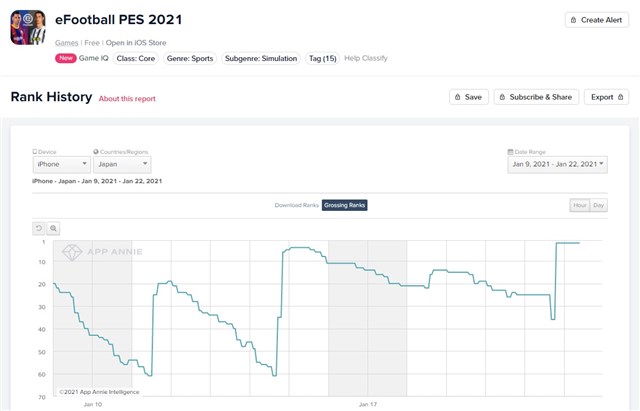Select the Subgenre: Simulation tag
The height and width of the screenshot is (411, 640).
click(x=261, y=58)
